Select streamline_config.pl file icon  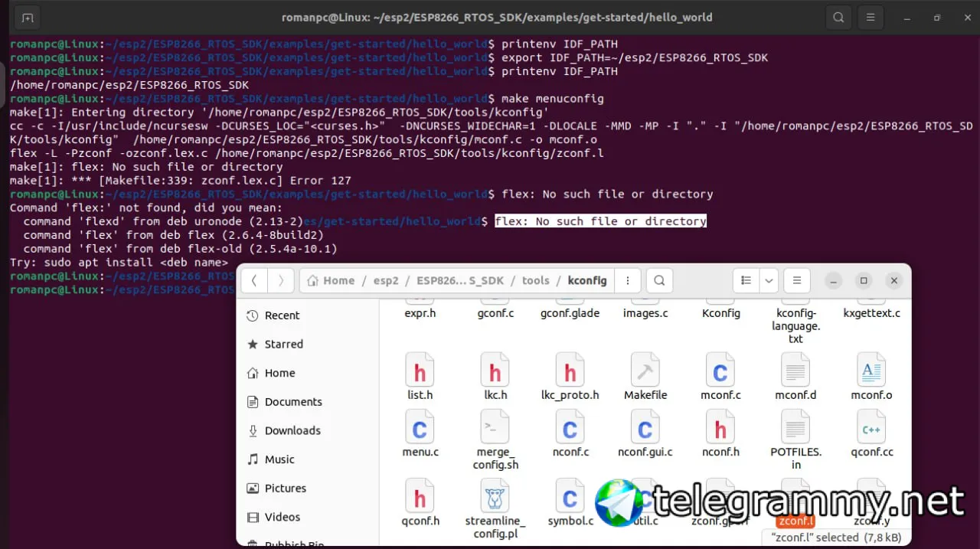point(495,496)
